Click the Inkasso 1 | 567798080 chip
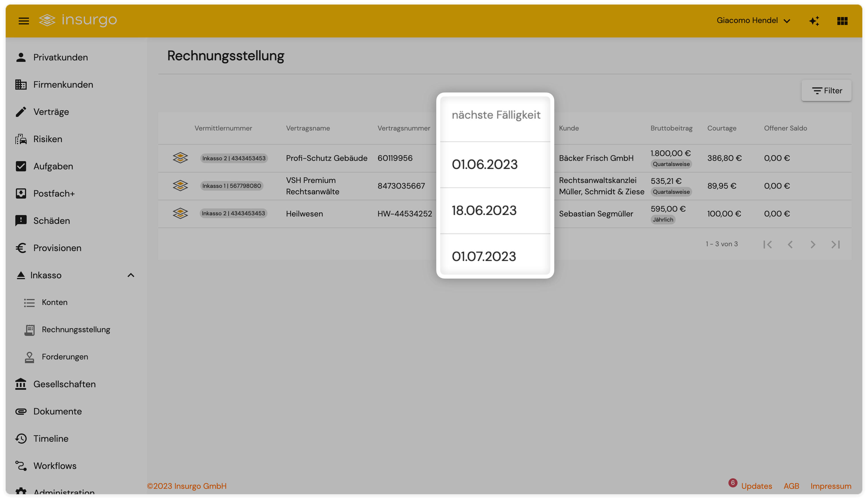Image resolution: width=868 pixels, height=501 pixels. click(x=231, y=186)
